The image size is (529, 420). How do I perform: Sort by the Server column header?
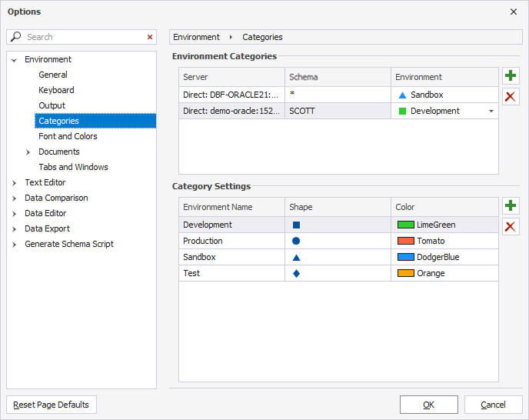[231, 77]
